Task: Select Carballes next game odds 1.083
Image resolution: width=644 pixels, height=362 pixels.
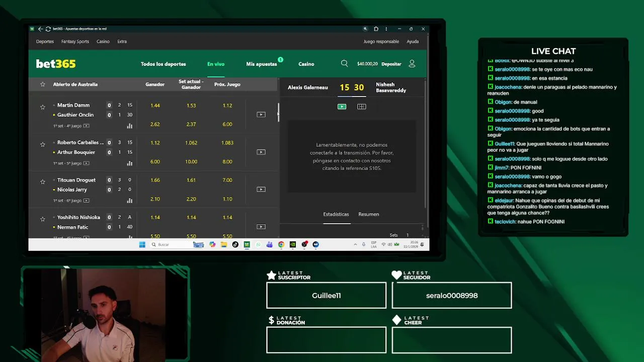Action: pyautogui.click(x=227, y=143)
